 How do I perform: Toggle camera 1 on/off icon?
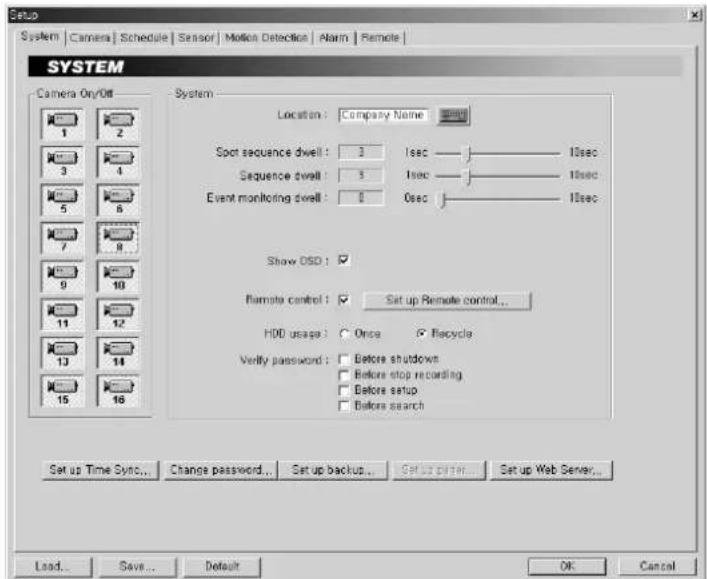point(63,124)
